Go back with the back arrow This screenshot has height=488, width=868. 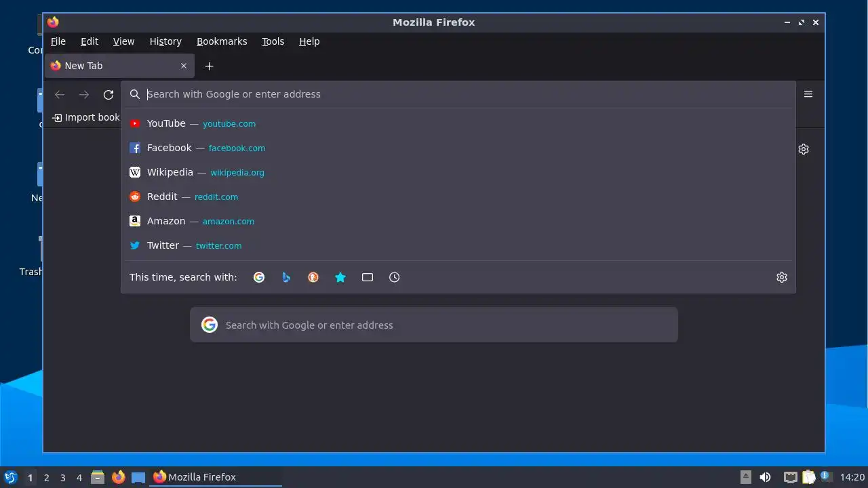coord(60,95)
